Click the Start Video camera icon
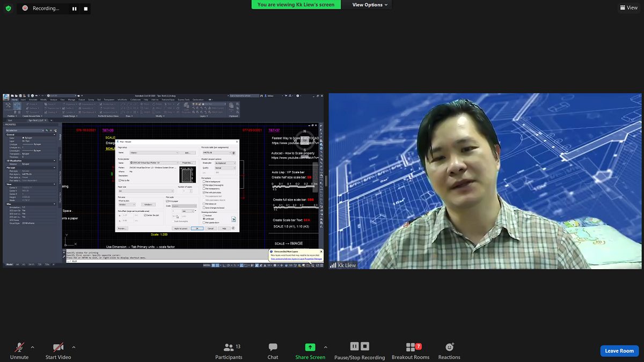Image resolution: width=644 pixels, height=362 pixels. coord(58,348)
